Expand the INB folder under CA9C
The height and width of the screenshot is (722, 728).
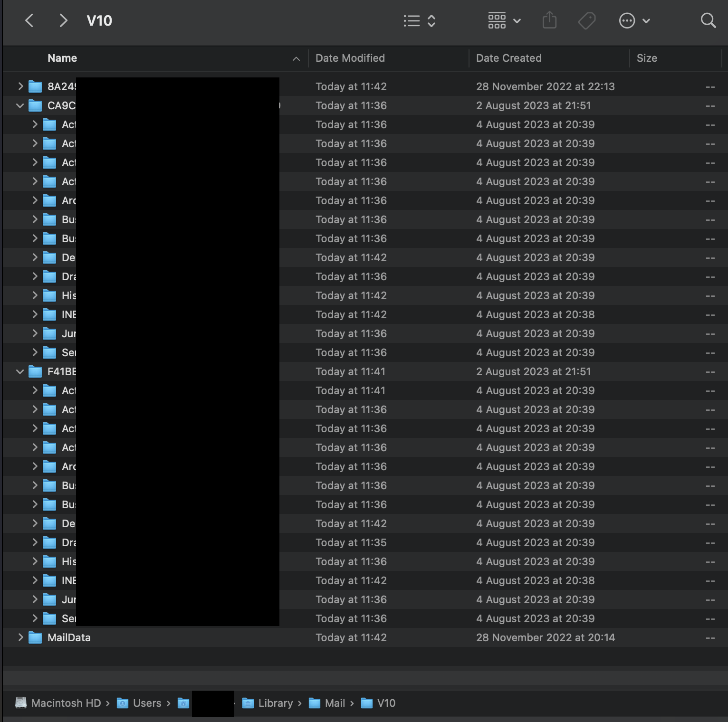35,314
